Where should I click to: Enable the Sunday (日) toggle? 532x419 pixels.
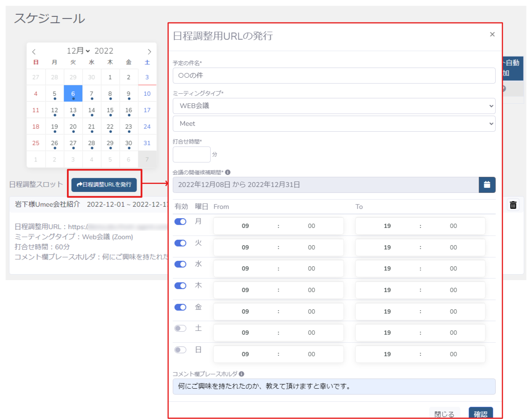(180, 350)
